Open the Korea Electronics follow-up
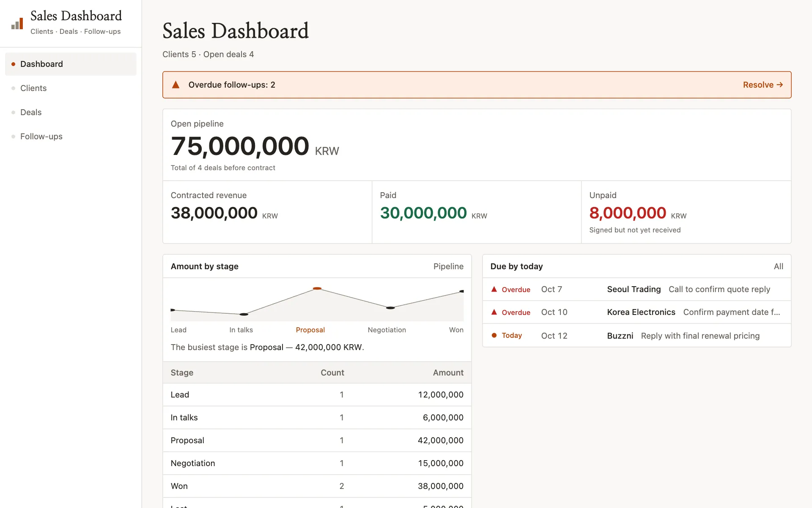 click(637, 312)
